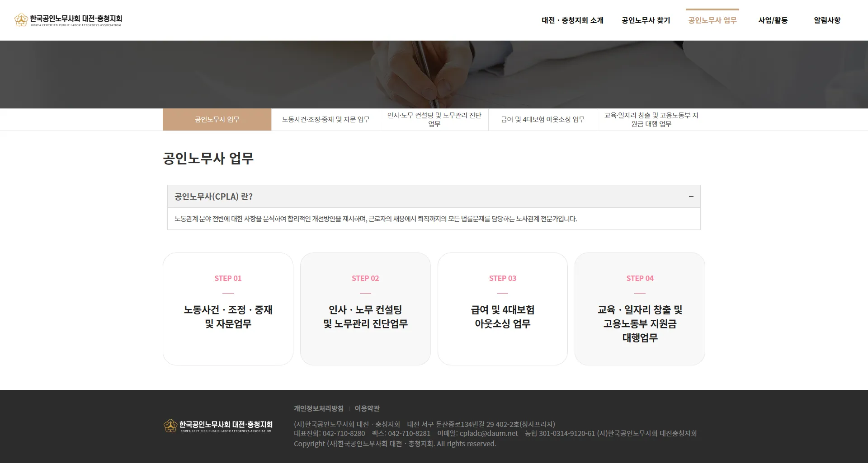Open the STEP 03 급여 및 4대보험 card

coord(502,309)
